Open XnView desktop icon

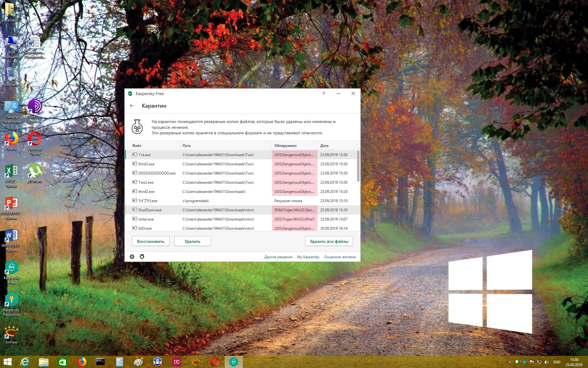click(x=11, y=335)
